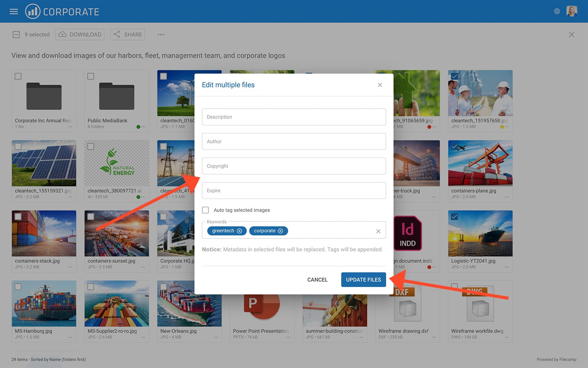Screen dimensions: 588x368
Task: Click the Share button
Action: pyautogui.click(x=127, y=34)
